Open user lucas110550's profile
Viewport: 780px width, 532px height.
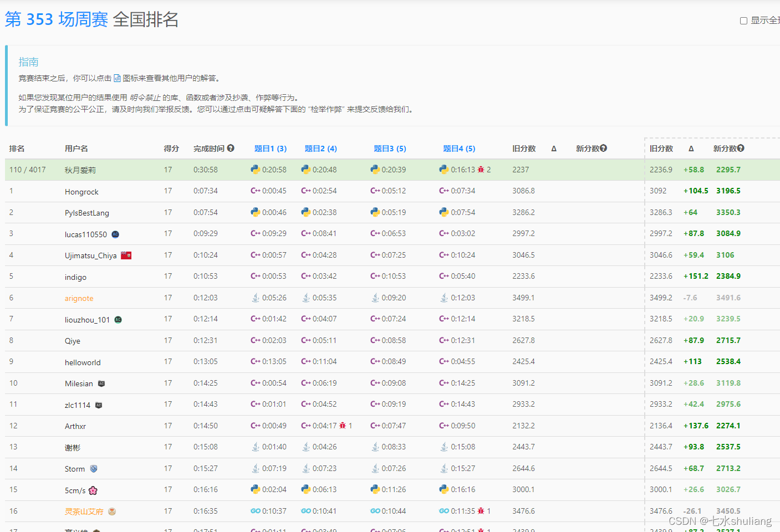coord(86,234)
